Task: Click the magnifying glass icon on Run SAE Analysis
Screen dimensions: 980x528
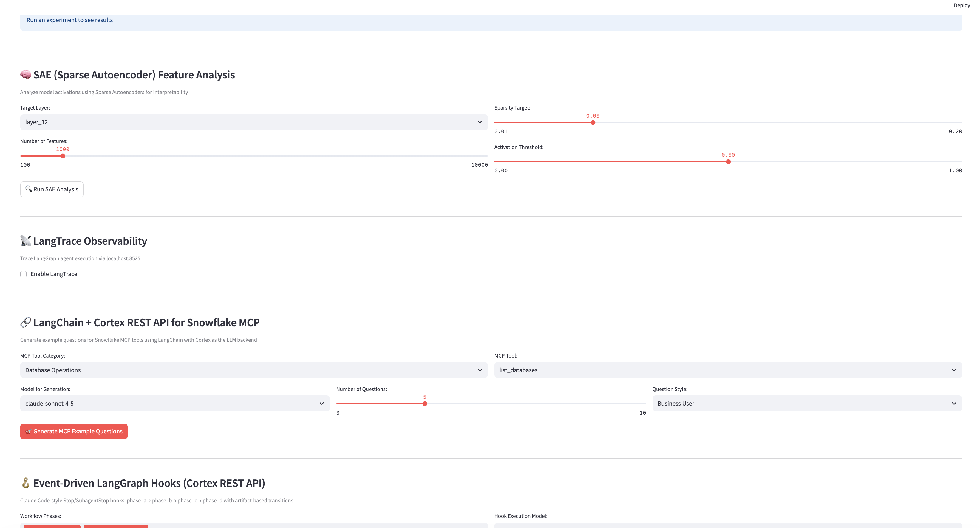Action: pyautogui.click(x=29, y=189)
